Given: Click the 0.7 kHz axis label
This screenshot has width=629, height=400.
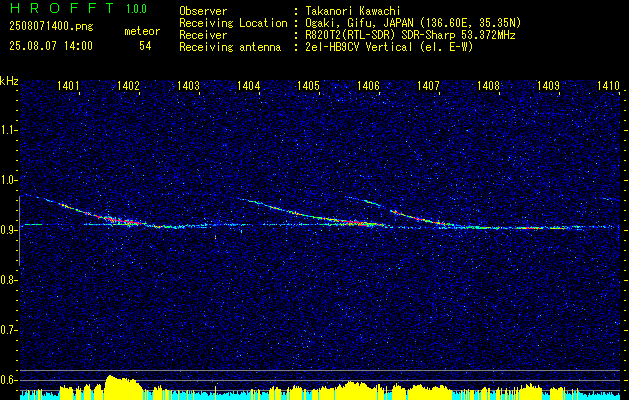Looking at the screenshot, I should [x=8, y=330].
